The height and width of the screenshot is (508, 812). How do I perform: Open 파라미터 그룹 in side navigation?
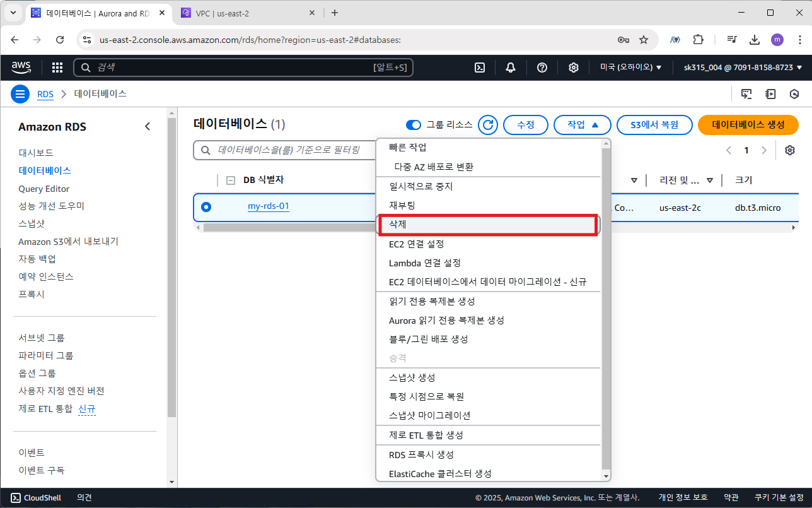pos(46,355)
